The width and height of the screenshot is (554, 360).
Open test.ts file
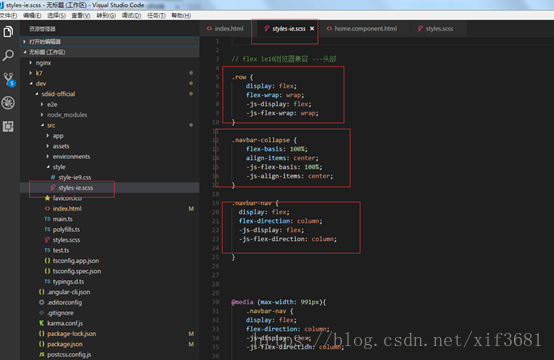click(x=110, y=250)
